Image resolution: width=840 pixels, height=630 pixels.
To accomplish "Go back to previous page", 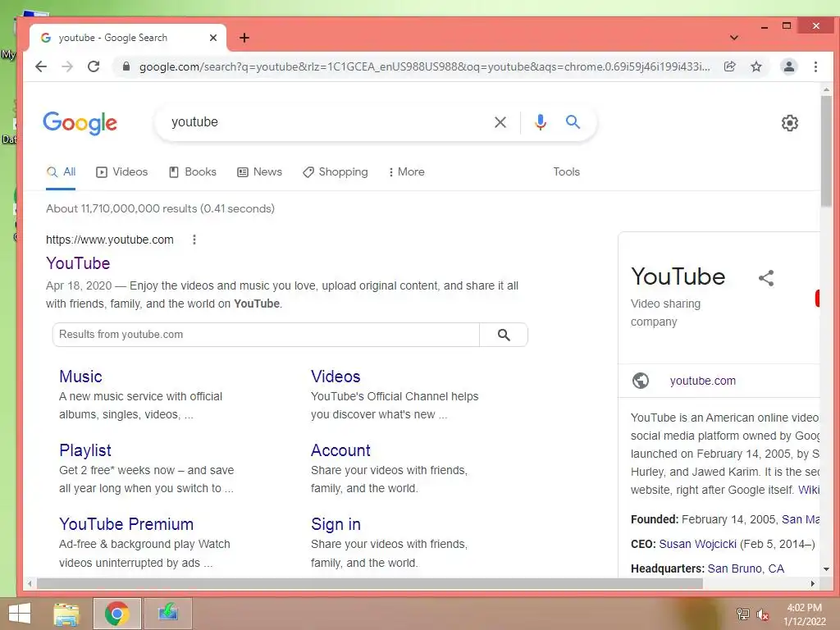I will (x=41, y=66).
